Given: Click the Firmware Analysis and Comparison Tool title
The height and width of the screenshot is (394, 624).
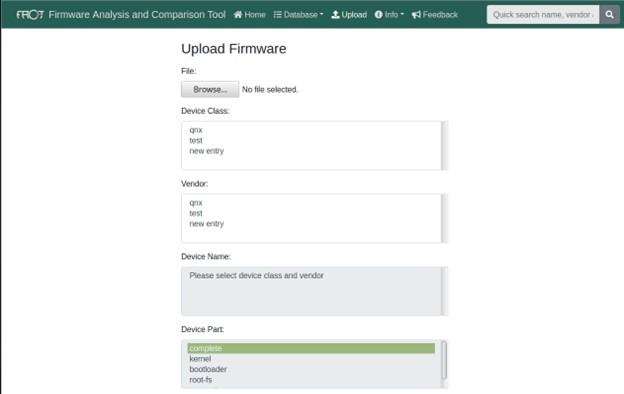Looking at the screenshot, I should point(137,15).
